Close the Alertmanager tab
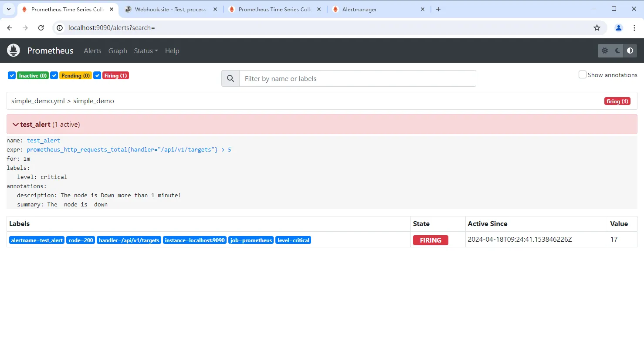 (x=422, y=9)
